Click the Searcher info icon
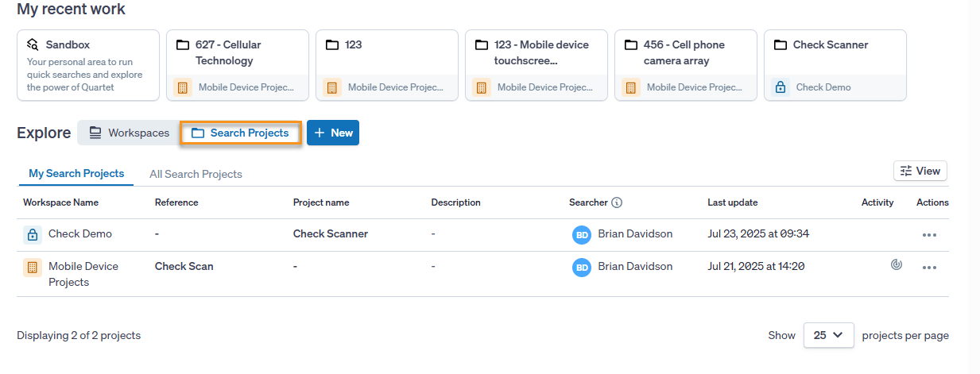Viewport: 980px width, 374px height. [618, 202]
